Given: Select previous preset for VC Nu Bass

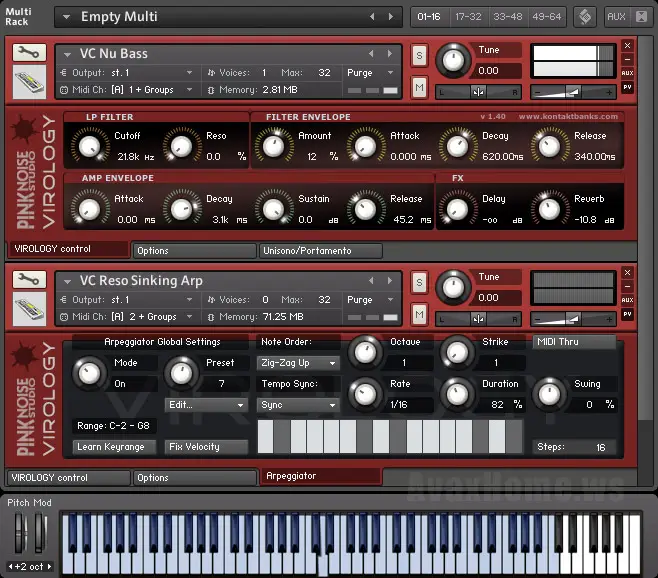Looking at the screenshot, I should click(x=371, y=54).
